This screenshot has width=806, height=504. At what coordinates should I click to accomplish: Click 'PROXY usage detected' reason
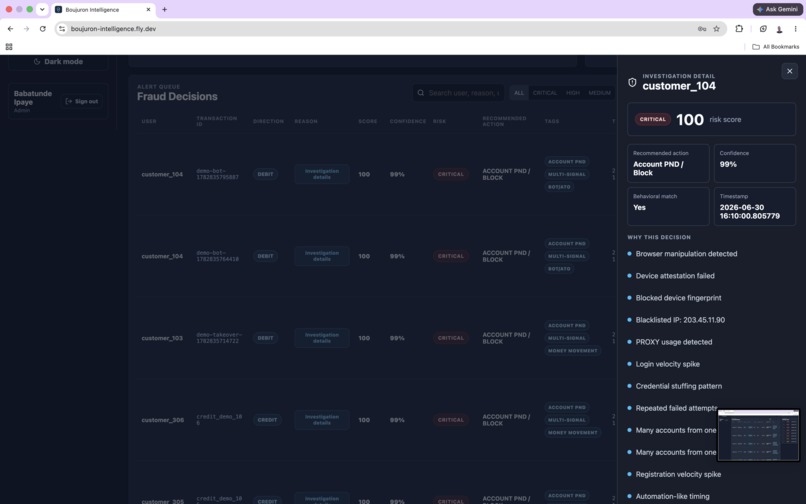coord(674,342)
